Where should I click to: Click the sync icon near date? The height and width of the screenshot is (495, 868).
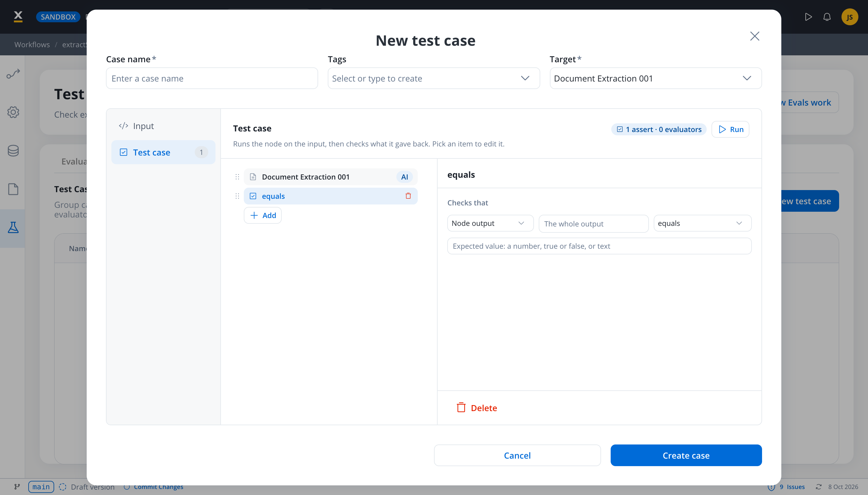[x=818, y=487]
